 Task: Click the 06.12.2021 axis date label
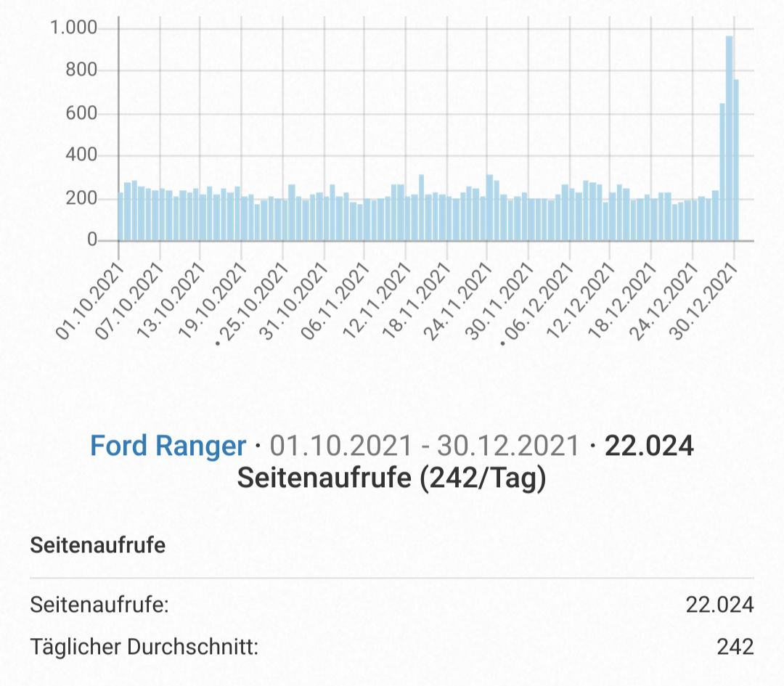coord(539,303)
